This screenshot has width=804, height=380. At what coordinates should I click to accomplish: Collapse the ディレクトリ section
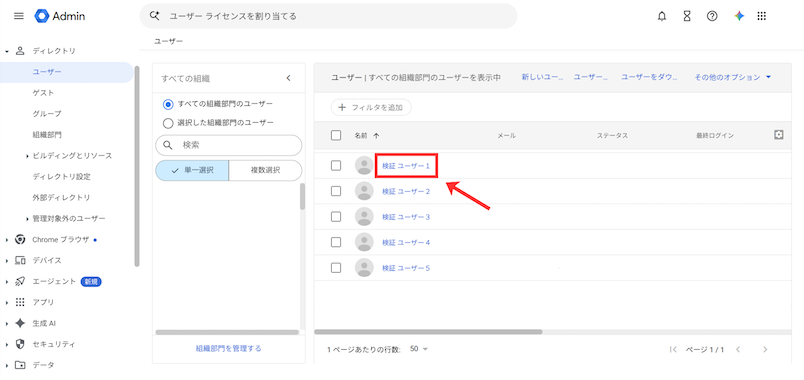[7, 51]
